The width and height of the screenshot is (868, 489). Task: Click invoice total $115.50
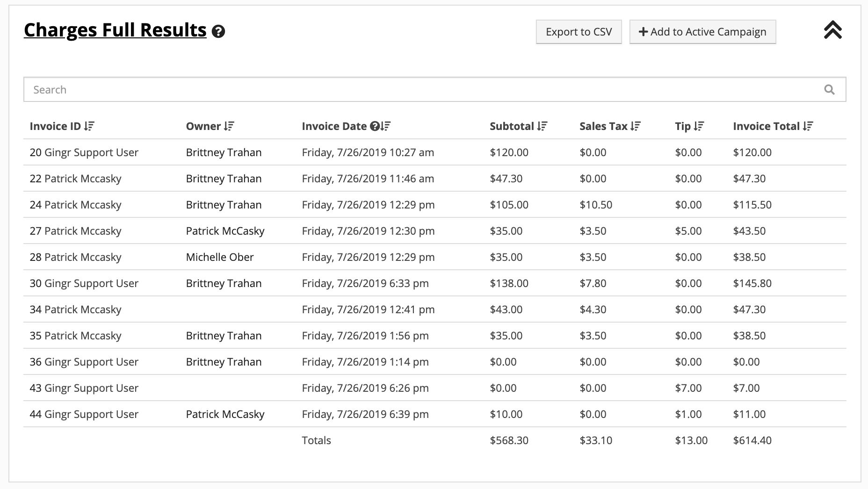pos(752,205)
